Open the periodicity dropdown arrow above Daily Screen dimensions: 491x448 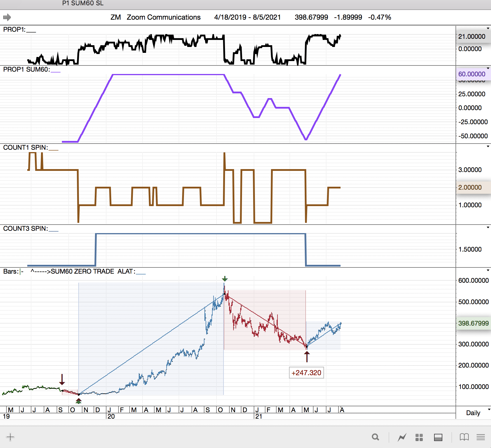(x=489, y=409)
